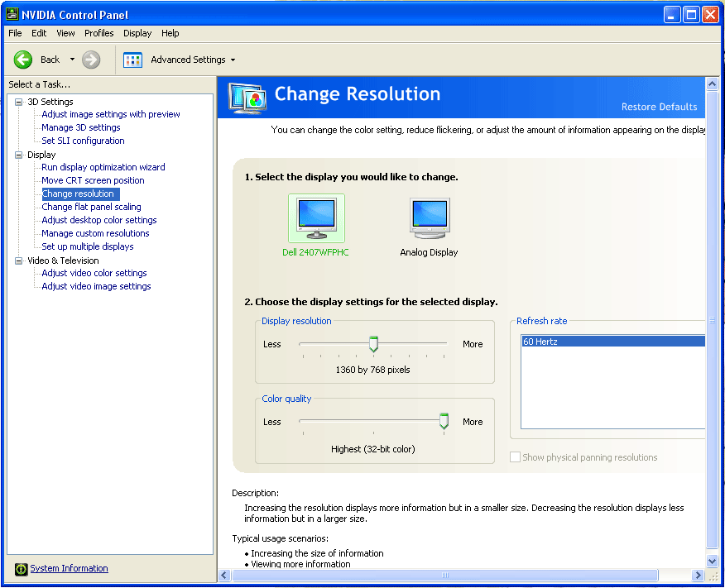Click the Change Resolution header icon

coord(247,97)
